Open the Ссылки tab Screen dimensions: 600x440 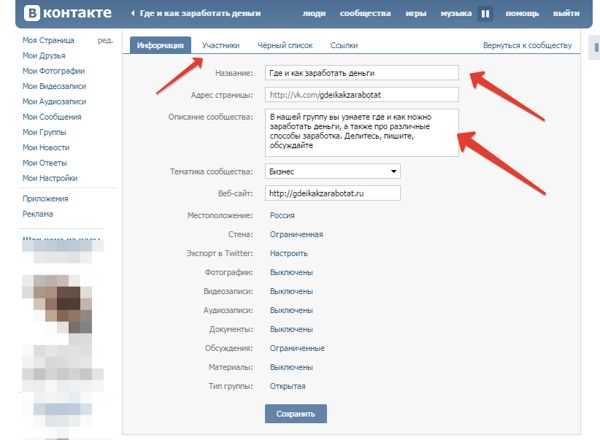tap(344, 46)
